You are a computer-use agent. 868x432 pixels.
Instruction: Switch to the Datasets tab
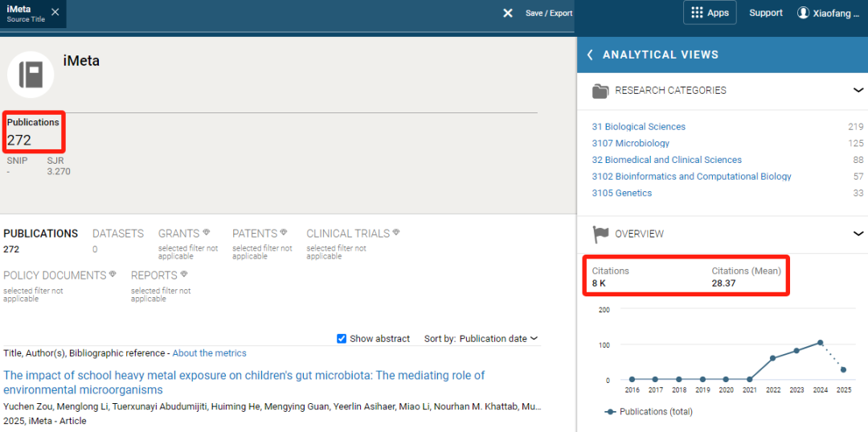coord(118,234)
